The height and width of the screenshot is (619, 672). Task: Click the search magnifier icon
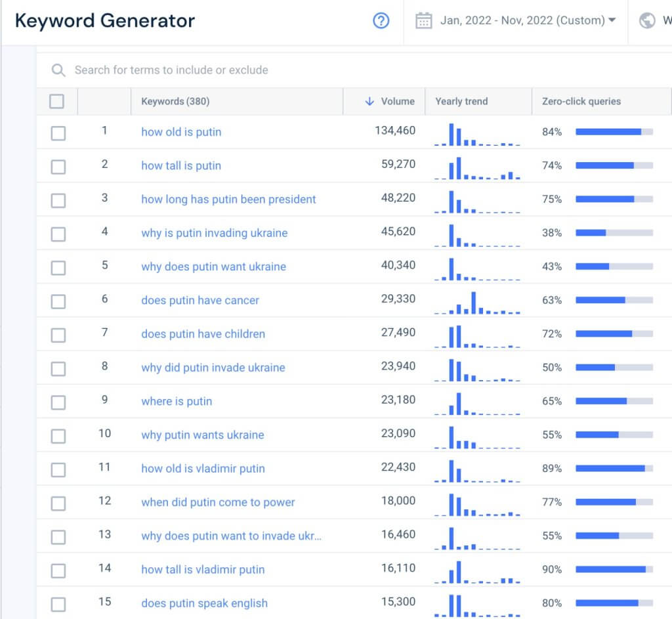pyautogui.click(x=58, y=70)
